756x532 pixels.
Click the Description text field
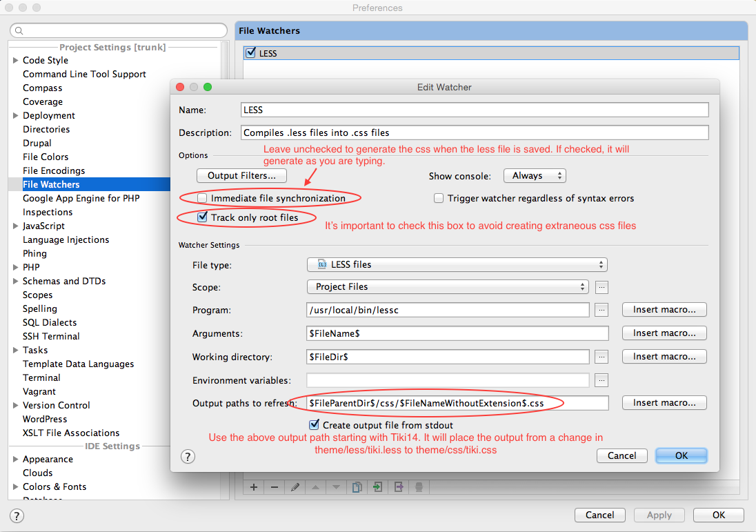click(475, 132)
